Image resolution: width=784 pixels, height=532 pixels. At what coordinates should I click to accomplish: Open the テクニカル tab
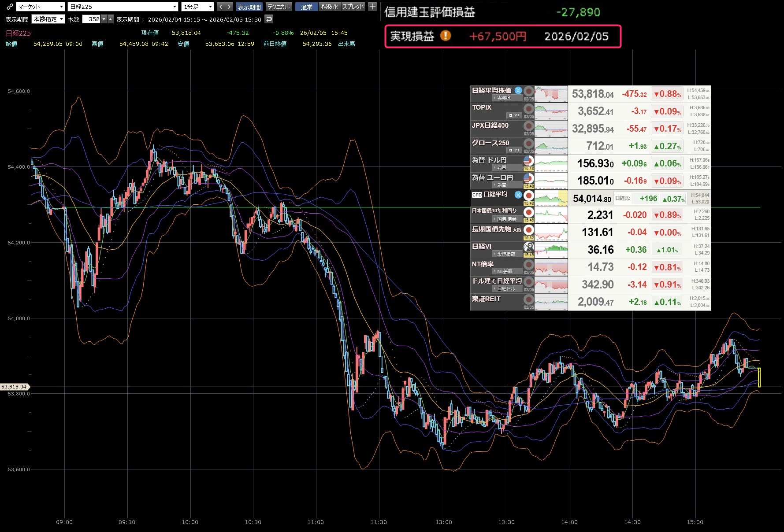(279, 7)
